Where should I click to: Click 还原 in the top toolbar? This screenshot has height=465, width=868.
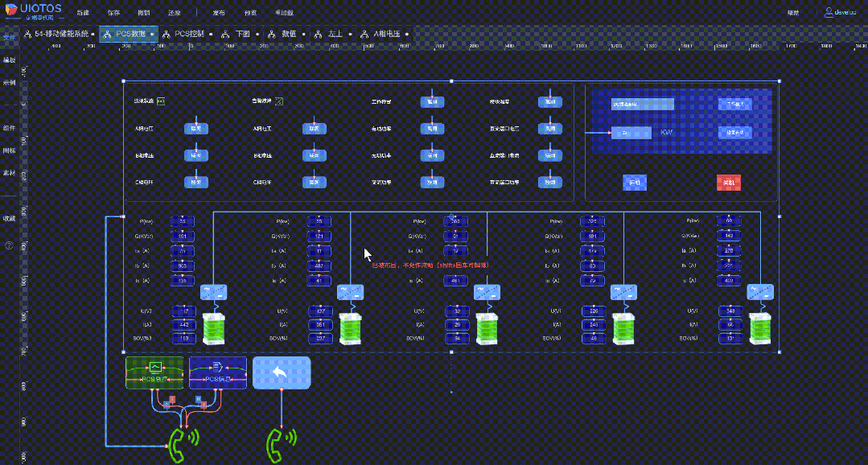tap(174, 12)
